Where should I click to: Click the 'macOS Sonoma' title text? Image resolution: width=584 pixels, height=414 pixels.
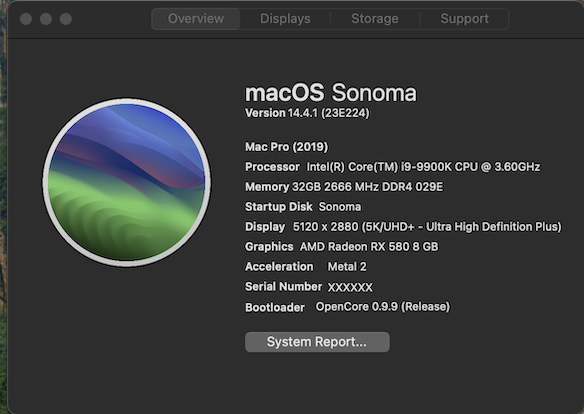[x=331, y=93]
